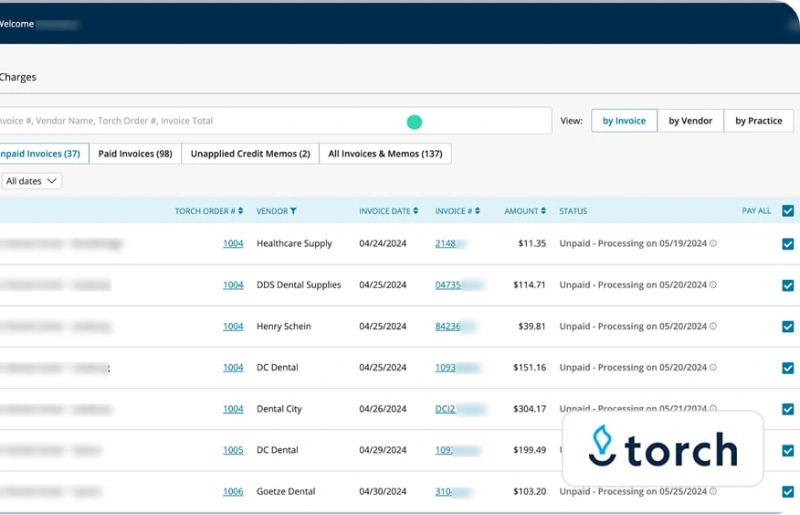Viewport: 800px width, 515px height.
Task: Switch view to by Practice
Action: (758, 121)
